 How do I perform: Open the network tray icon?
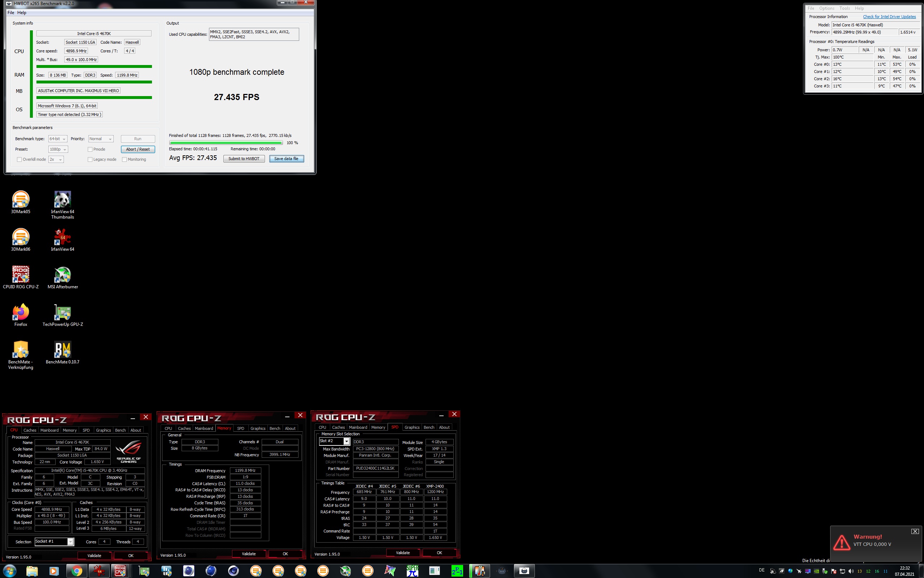point(842,571)
